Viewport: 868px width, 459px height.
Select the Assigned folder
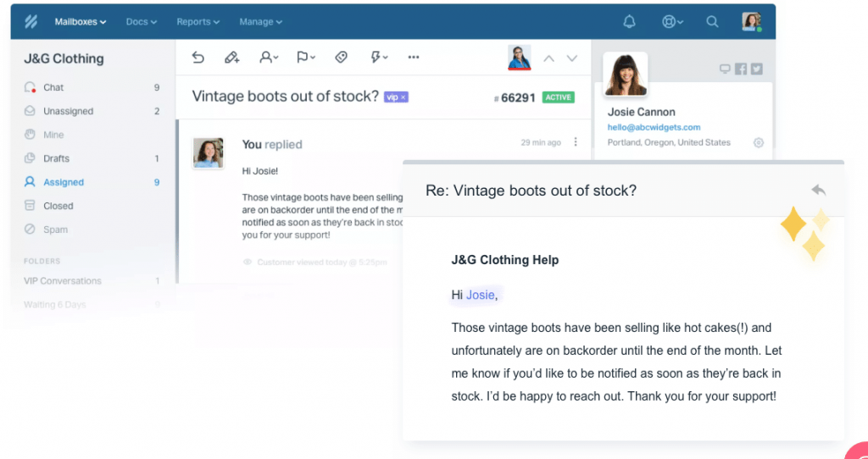(x=92, y=182)
